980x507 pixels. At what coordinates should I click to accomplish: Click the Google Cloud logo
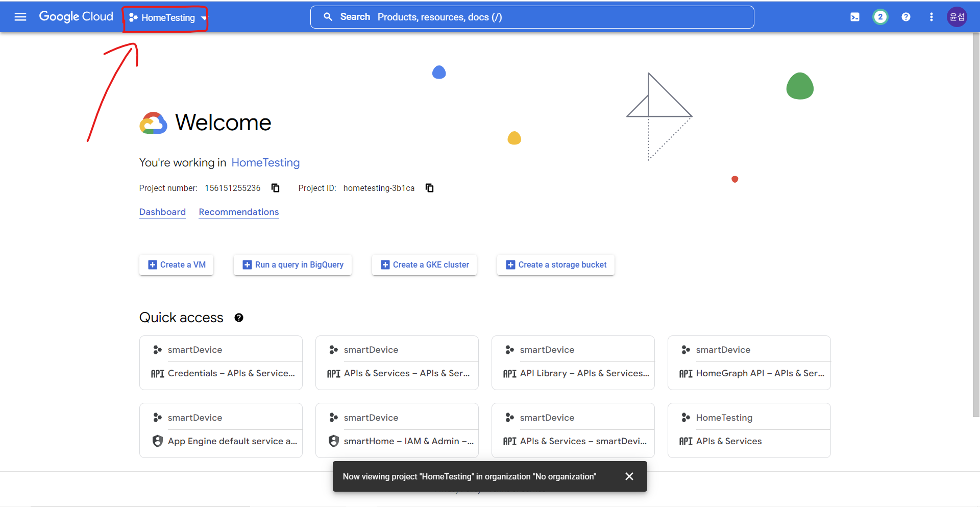(76, 17)
